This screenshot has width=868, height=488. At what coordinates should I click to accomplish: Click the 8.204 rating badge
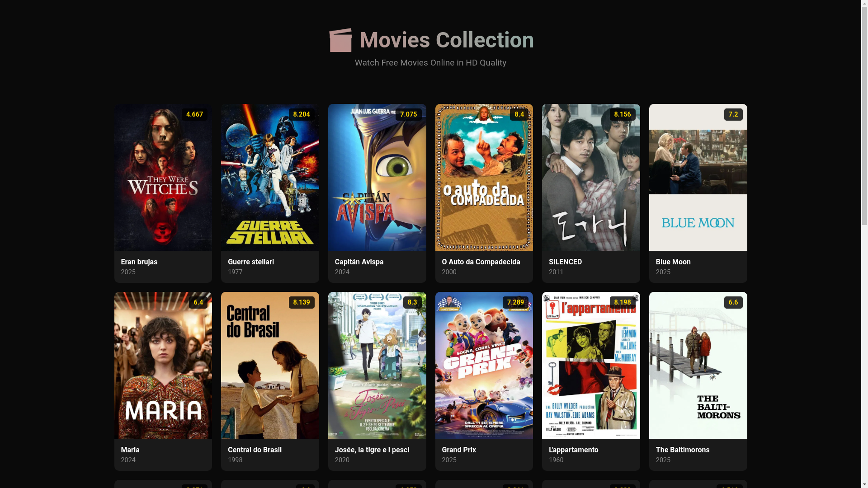302,114
